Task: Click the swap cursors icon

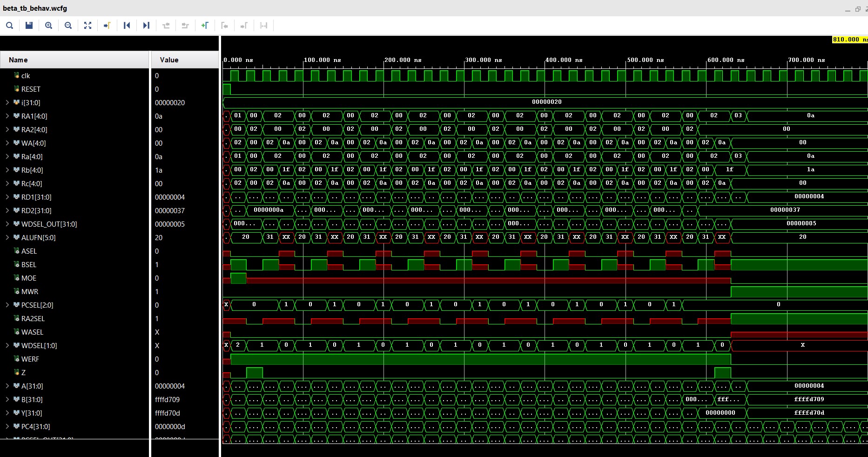Action: point(263,26)
